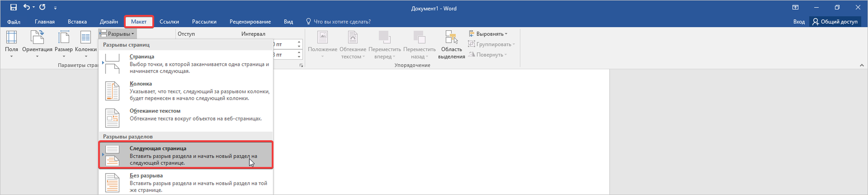Open the Выровнять align dropdown
Screen dimensions: 868x195
(x=488, y=34)
